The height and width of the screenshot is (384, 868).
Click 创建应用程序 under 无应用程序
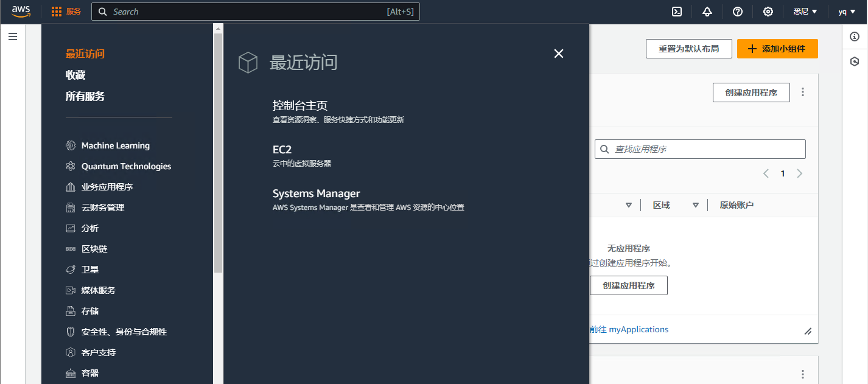629,285
